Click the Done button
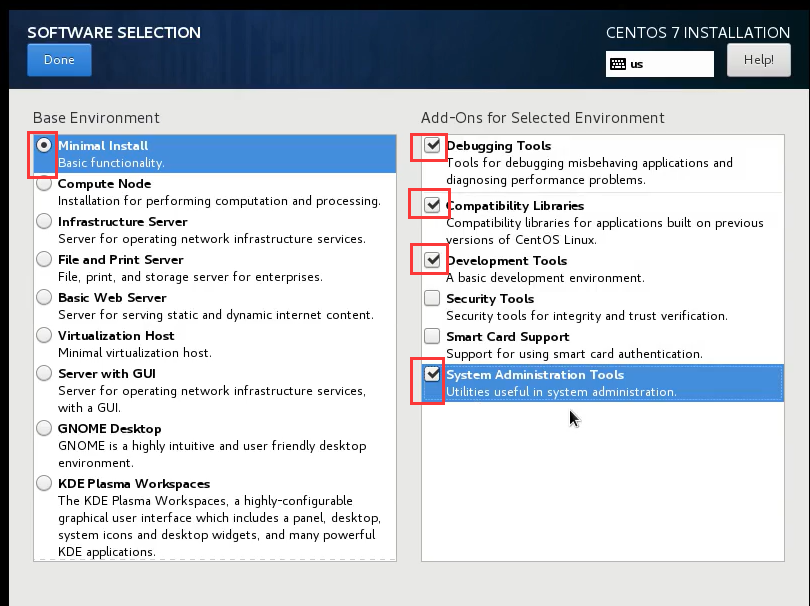This screenshot has height=606, width=810. point(59,60)
